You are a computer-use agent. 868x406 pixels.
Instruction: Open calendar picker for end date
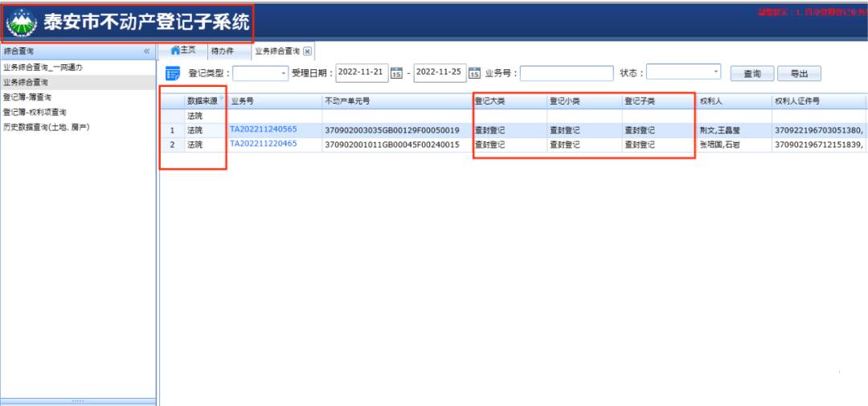[x=474, y=73]
